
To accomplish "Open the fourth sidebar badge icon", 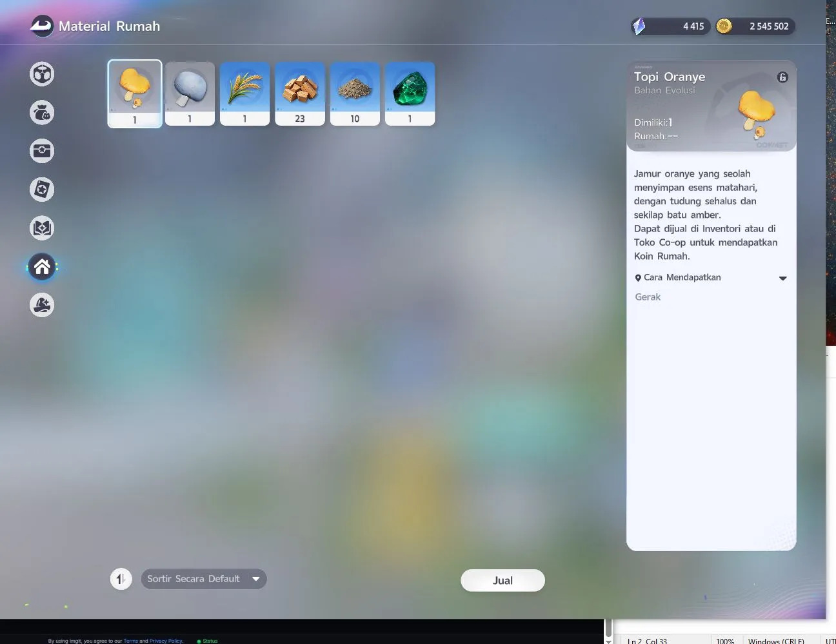I will coord(42,190).
